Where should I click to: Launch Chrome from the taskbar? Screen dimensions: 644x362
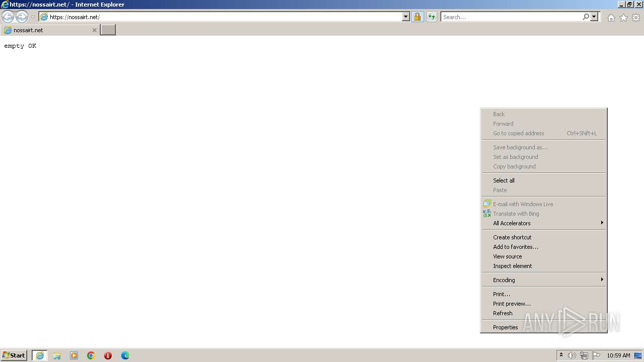click(91, 355)
